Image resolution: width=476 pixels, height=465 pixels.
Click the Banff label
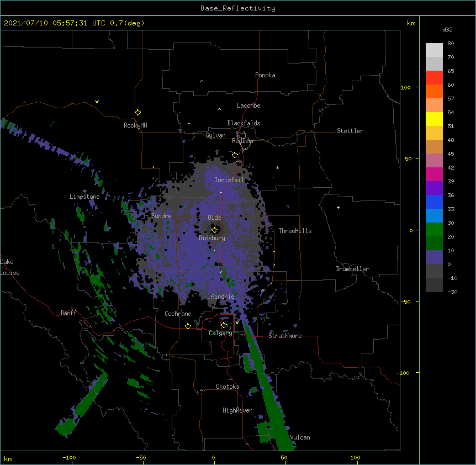68,313
